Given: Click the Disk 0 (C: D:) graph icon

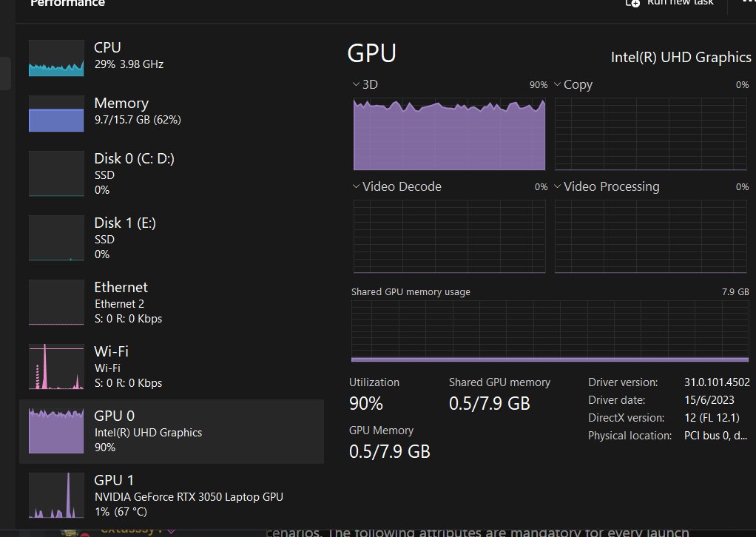Looking at the screenshot, I should 56,174.
